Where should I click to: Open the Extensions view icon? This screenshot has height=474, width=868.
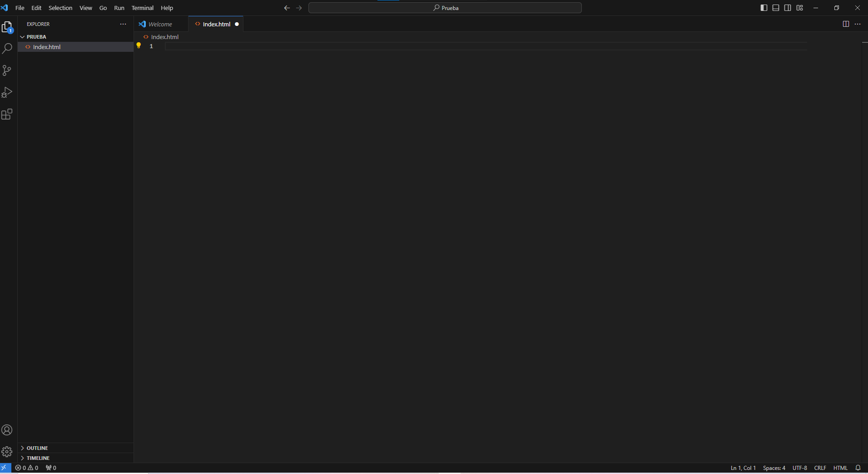coord(7,114)
